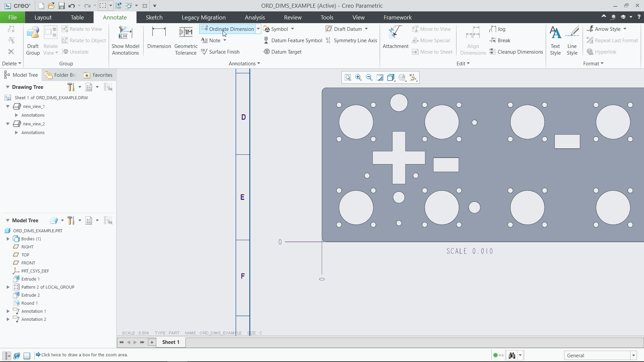Click the Cleanup Dimensions tool
The width and height of the screenshot is (644, 362).
(516, 52)
